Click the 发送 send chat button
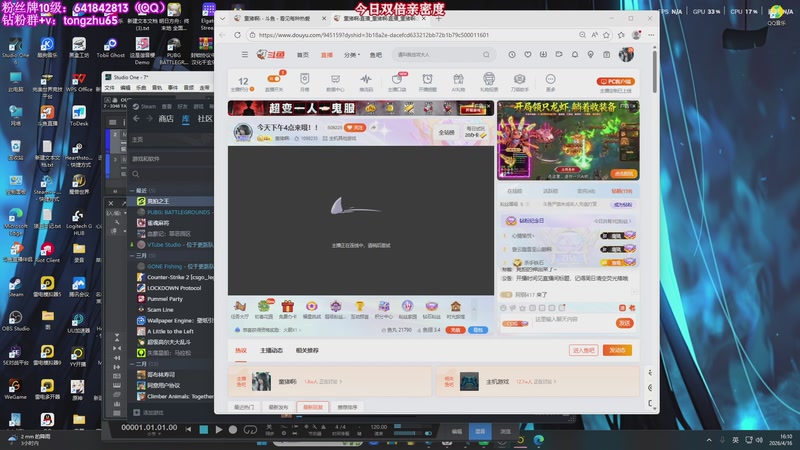This screenshot has height=450, width=800. click(625, 323)
